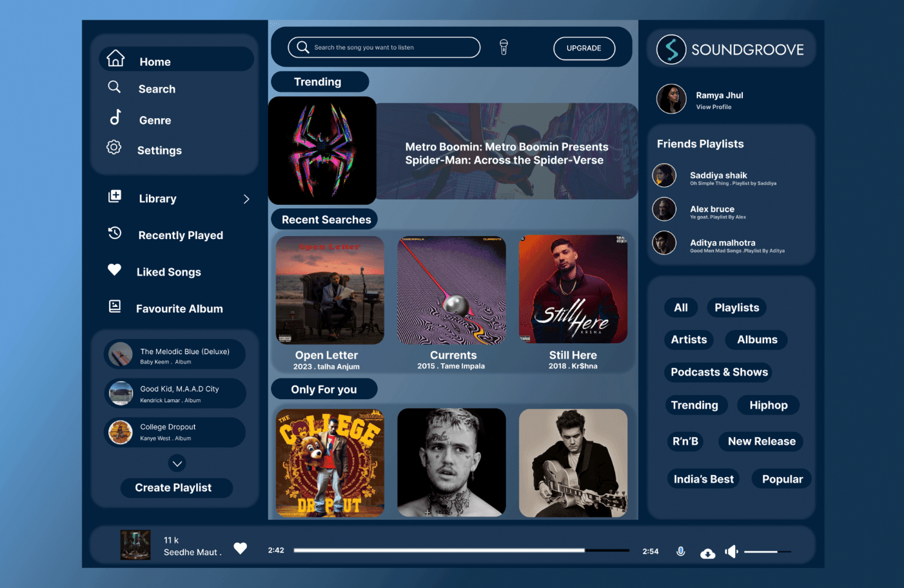Open College Dropout cover in Only For you
This screenshot has height=588, width=904.
pyautogui.click(x=329, y=463)
